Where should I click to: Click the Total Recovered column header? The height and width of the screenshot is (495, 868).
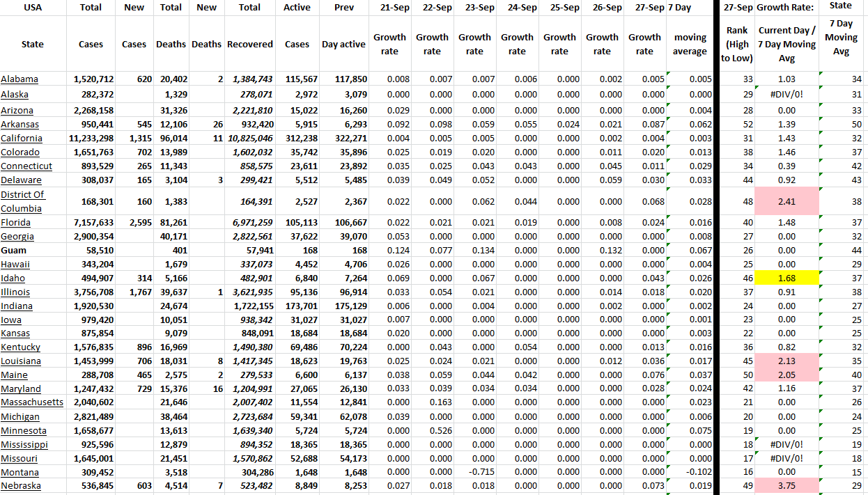click(249, 44)
